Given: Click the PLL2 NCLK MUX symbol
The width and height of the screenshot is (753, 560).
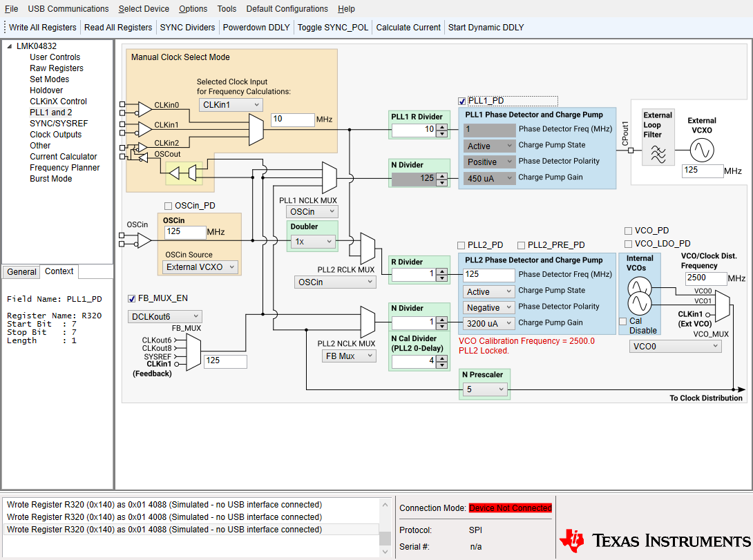Looking at the screenshot, I should (368, 322).
